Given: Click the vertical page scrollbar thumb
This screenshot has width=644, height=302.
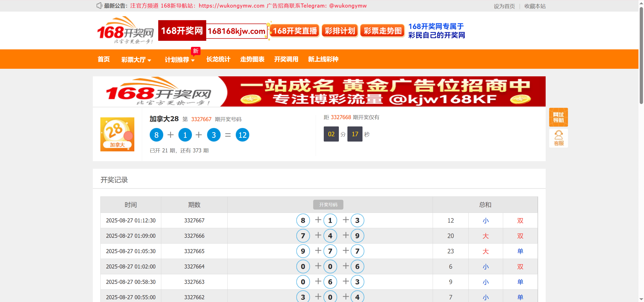Looking at the screenshot, I should (x=641, y=55).
